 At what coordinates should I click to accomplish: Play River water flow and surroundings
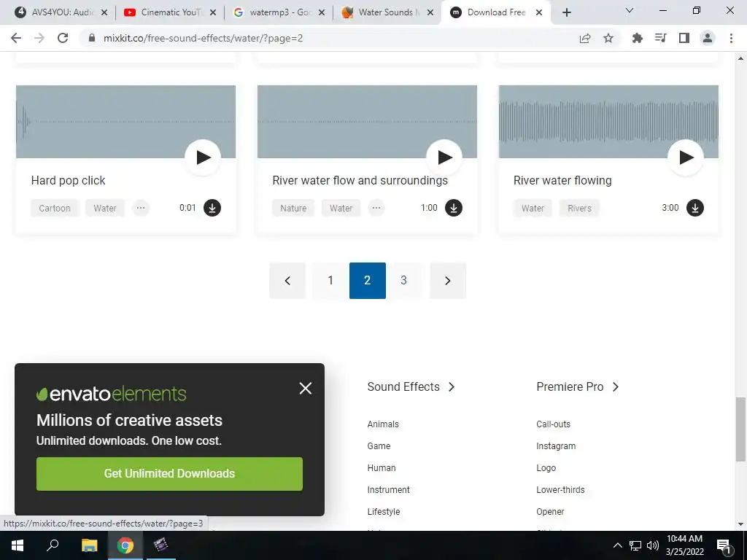[444, 157]
